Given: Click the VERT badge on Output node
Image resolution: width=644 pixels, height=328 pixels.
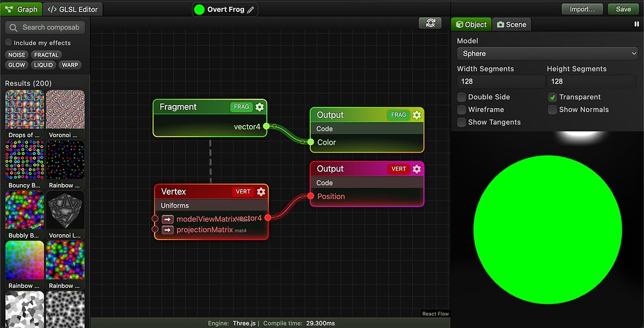Looking at the screenshot, I should pos(398,169).
